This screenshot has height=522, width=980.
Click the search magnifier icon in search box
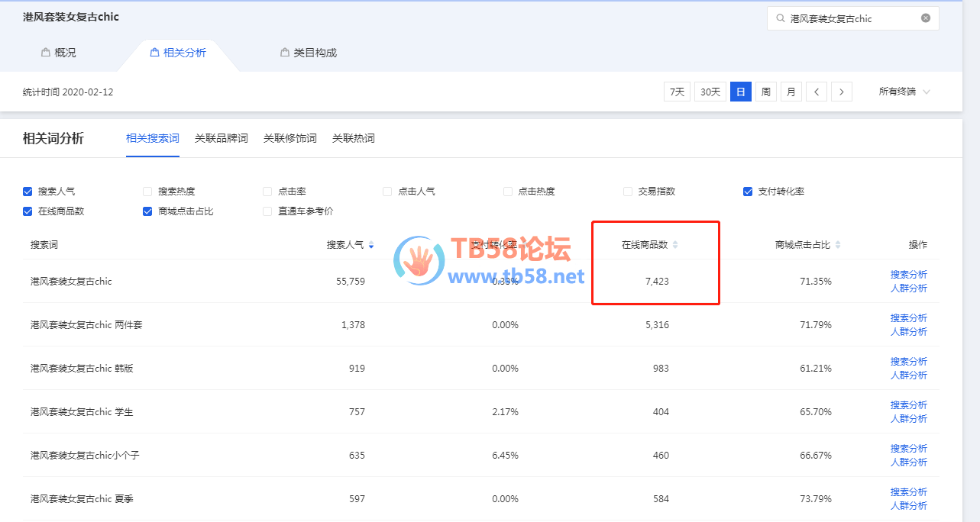[x=780, y=18]
